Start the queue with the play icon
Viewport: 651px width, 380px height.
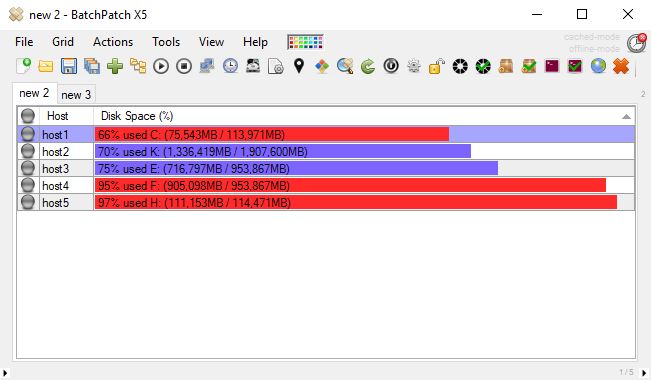(161, 66)
